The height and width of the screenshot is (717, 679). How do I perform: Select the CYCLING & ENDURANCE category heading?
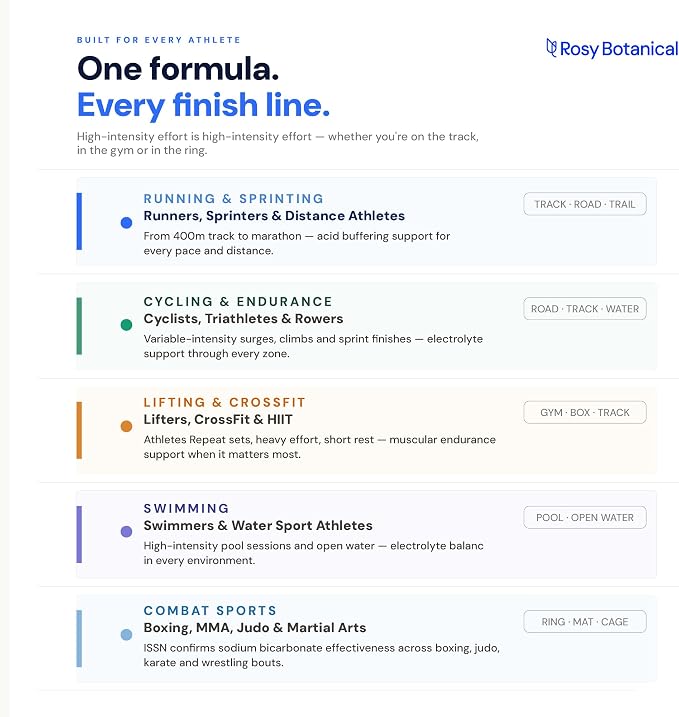pyautogui.click(x=238, y=301)
